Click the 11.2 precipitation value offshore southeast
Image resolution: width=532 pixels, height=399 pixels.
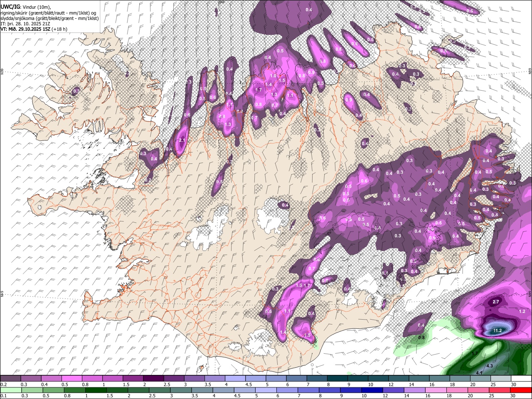click(498, 330)
